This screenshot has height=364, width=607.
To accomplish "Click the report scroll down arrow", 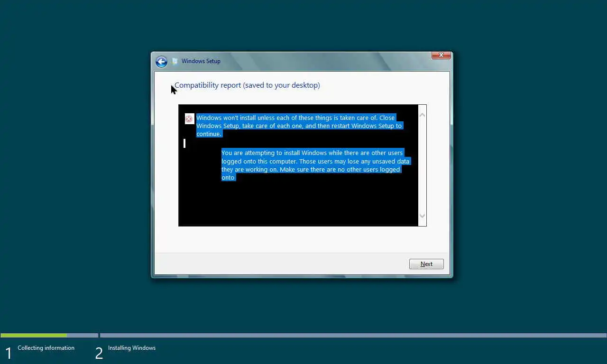I will pos(422,216).
